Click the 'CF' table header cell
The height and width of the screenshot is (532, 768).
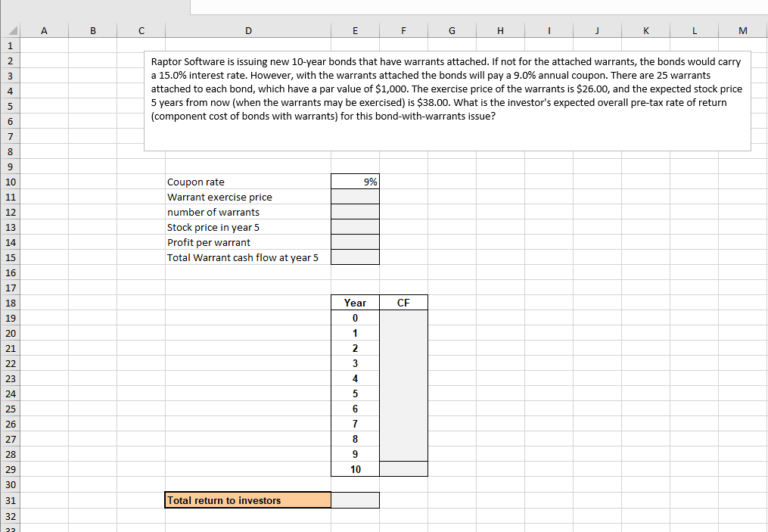pos(403,303)
